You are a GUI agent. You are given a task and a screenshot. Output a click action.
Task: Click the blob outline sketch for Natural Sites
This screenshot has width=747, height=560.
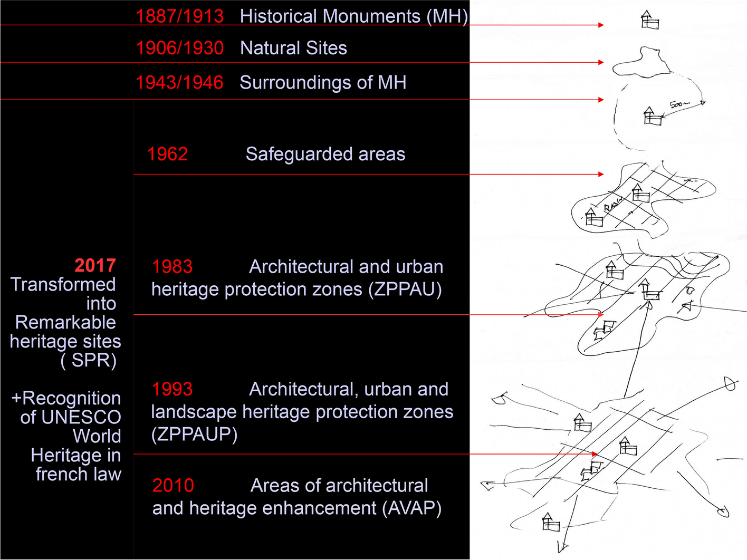click(641, 62)
